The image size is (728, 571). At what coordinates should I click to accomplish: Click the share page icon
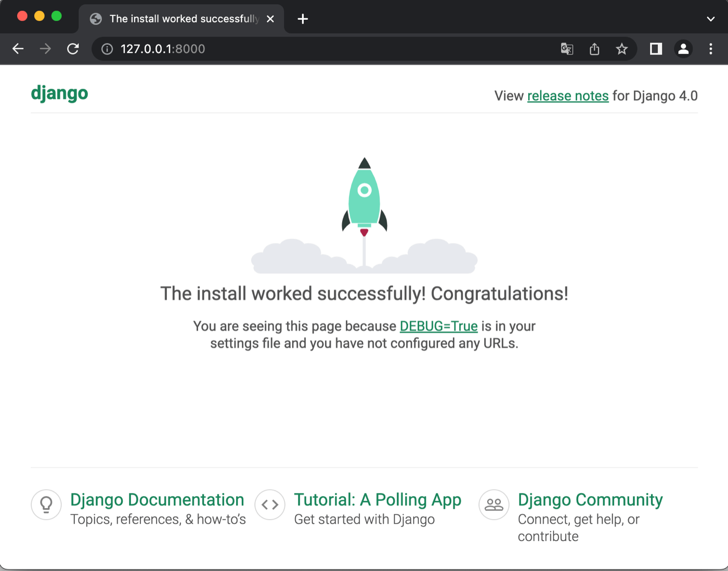594,49
